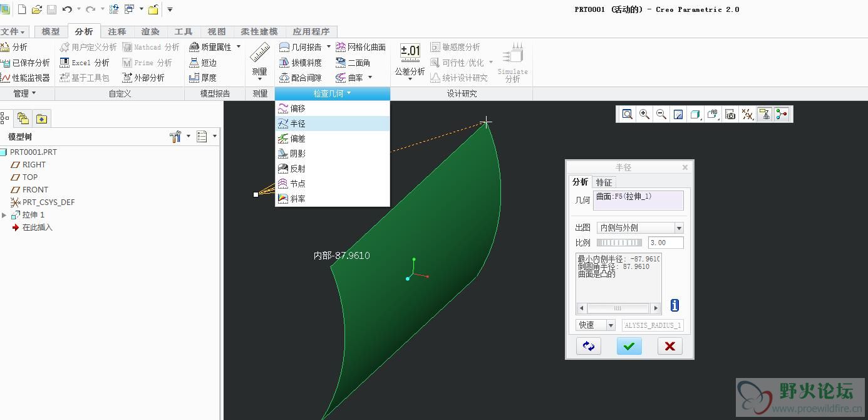Click the Close window folder icon
The width and height of the screenshot is (868, 420).
[x=153, y=9]
